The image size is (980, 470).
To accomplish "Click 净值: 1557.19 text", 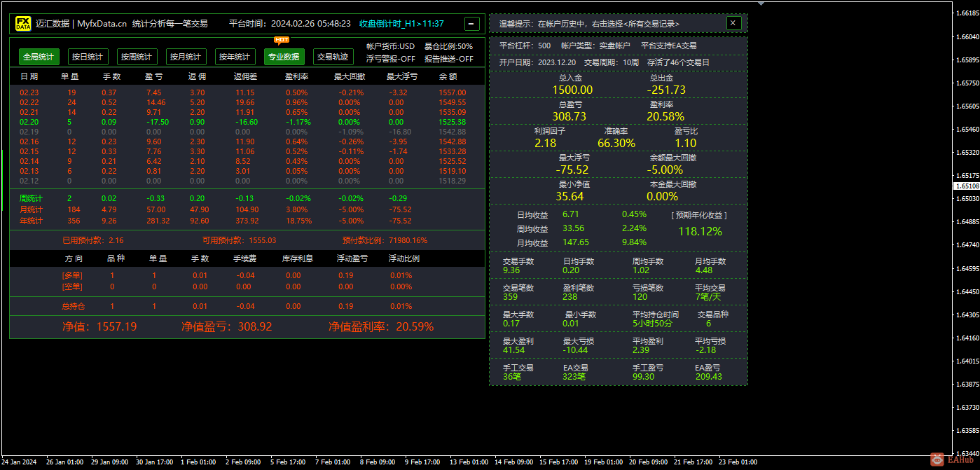I will point(99,327).
